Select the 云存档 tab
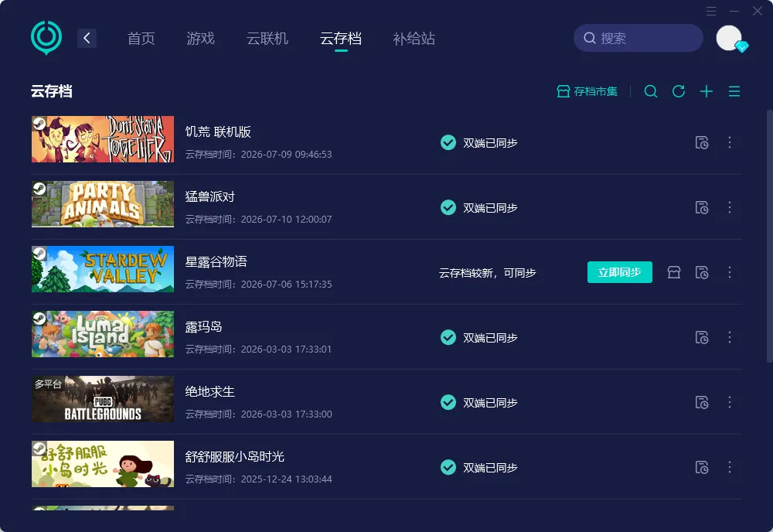Screen dimensions: 773x532 pyautogui.click(x=341, y=39)
